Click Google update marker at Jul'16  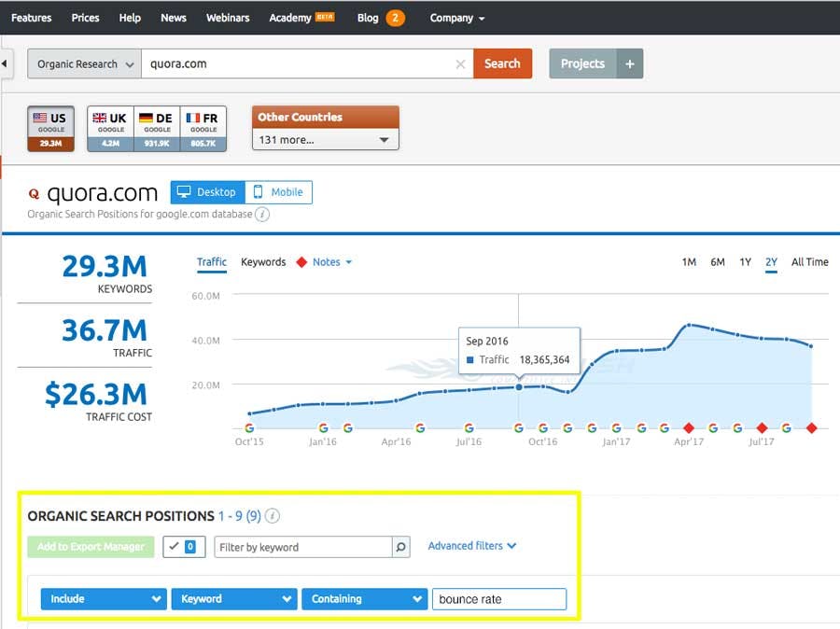coord(469,427)
